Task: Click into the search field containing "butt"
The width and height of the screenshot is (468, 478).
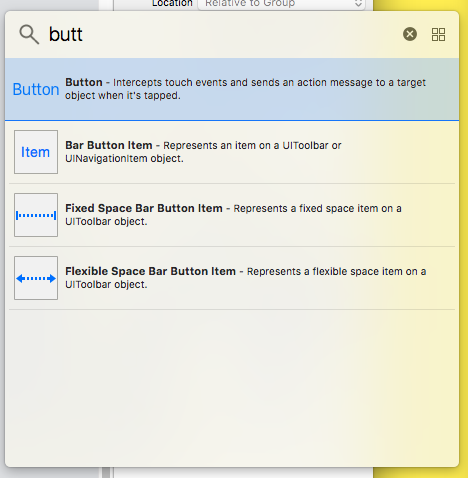Action: click(220, 34)
